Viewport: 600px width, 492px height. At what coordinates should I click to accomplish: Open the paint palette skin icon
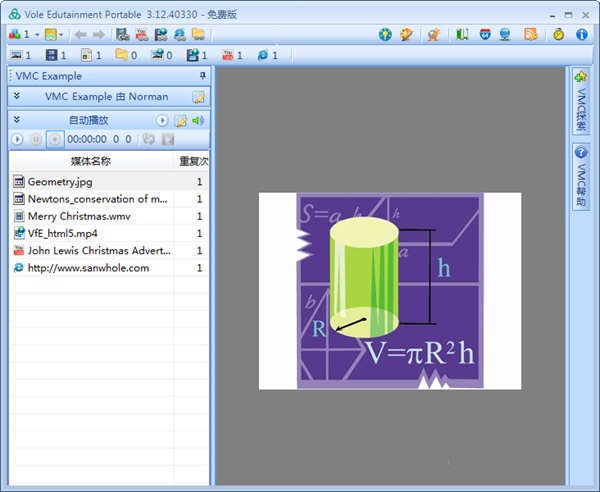coord(406,34)
